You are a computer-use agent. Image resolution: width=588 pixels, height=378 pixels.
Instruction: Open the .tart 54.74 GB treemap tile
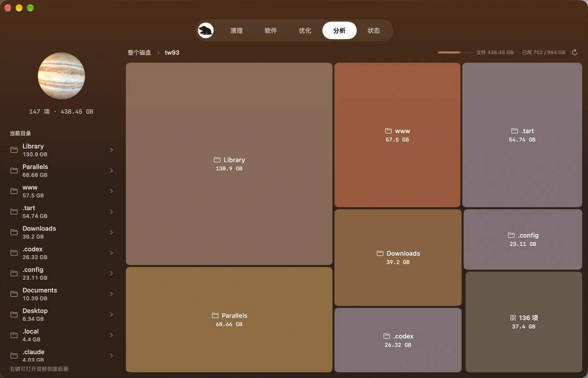522,135
